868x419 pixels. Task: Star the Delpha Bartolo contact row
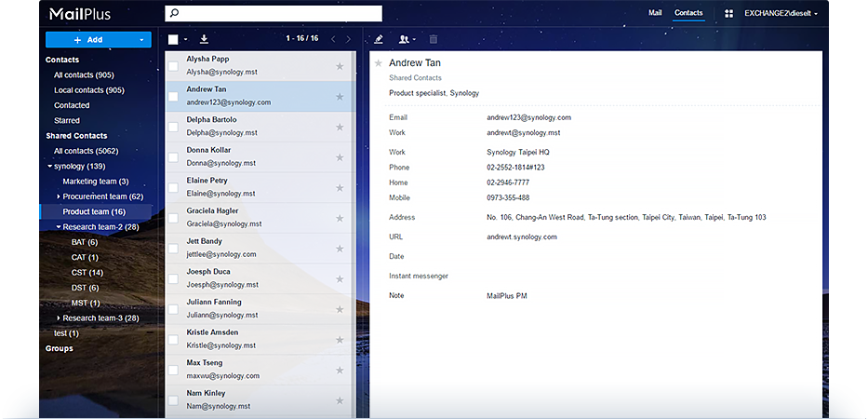tap(340, 127)
